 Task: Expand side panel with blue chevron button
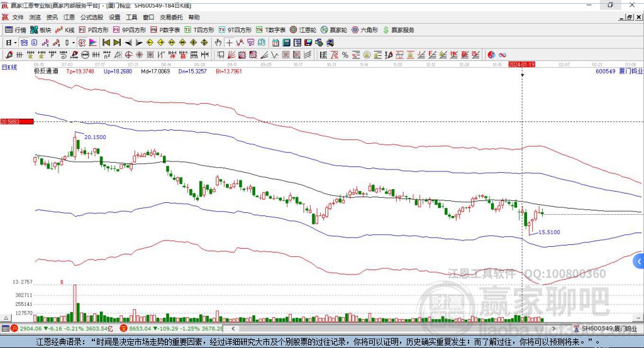click(x=639, y=261)
